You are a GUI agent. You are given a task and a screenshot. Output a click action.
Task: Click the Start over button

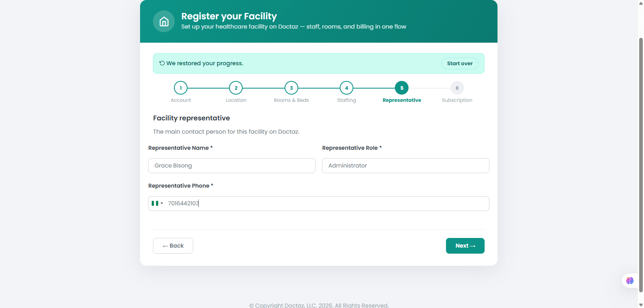460,63
